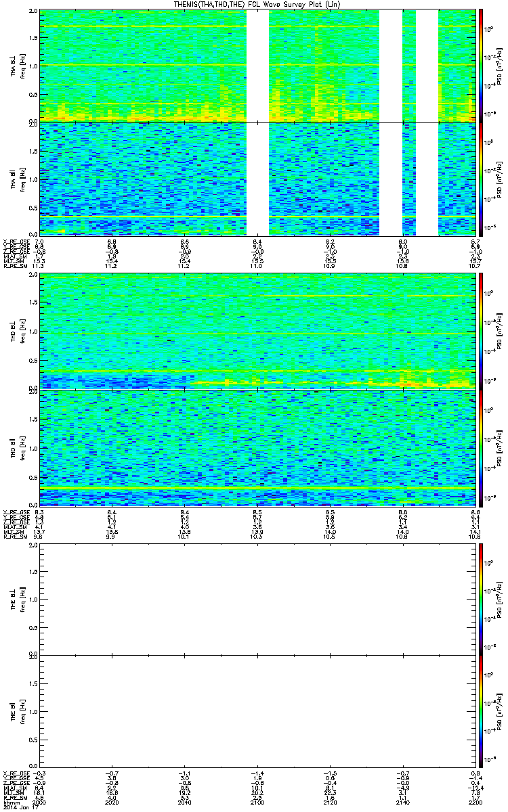Select the THA B-parallel spectrogram panel
Screen dimensions: 508x812
pos(257,179)
